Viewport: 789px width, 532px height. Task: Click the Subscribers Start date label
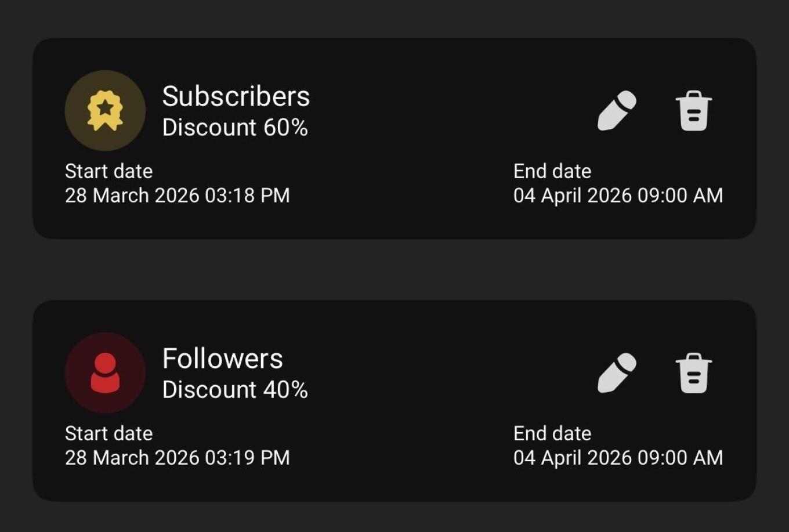pyautogui.click(x=108, y=171)
